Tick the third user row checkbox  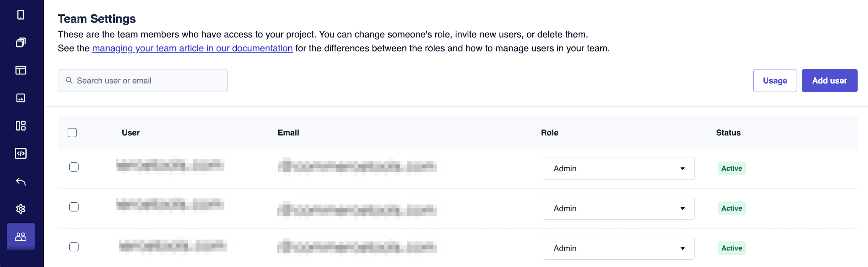coord(74,247)
